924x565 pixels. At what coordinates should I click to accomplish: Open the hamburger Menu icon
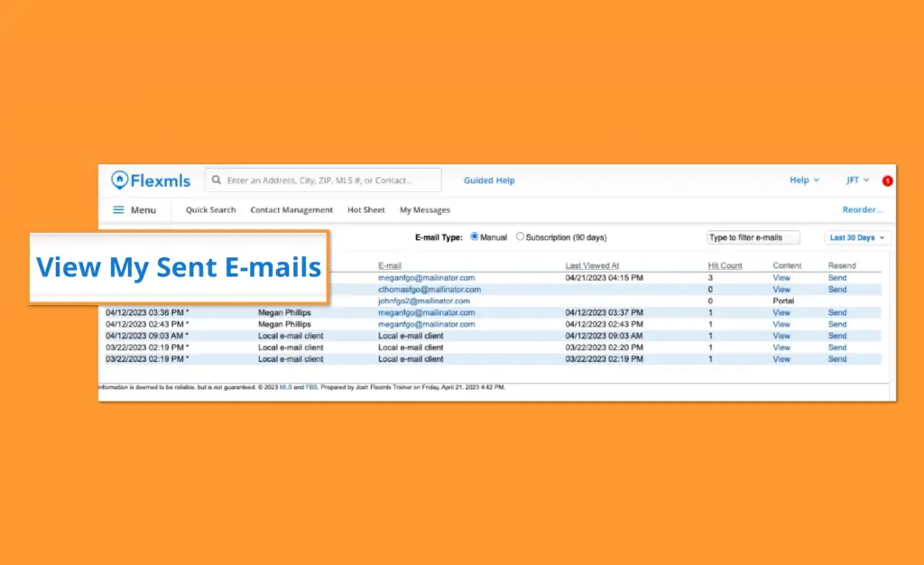click(x=118, y=210)
